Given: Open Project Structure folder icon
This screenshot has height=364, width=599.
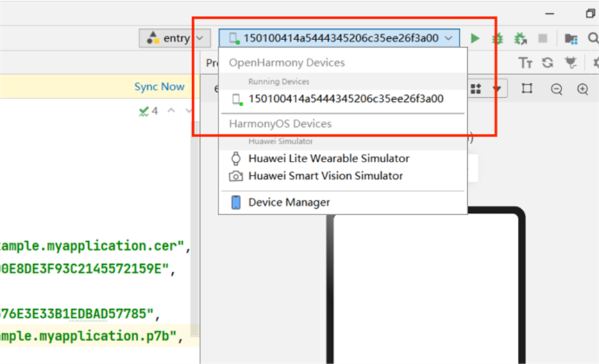Looking at the screenshot, I should click(571, 39).
